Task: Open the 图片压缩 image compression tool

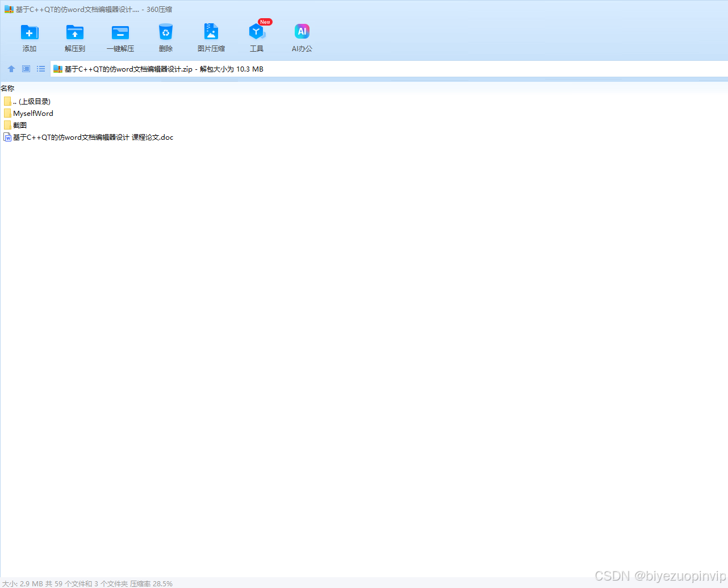Action: pos(211,32)
